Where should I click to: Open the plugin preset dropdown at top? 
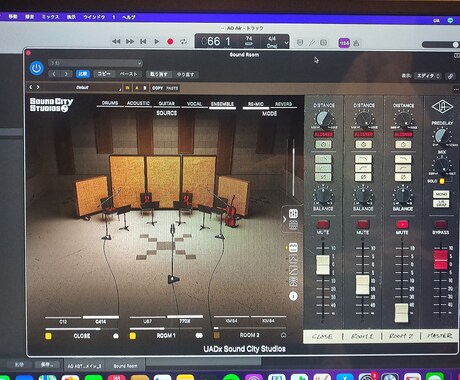pos(95,63)
